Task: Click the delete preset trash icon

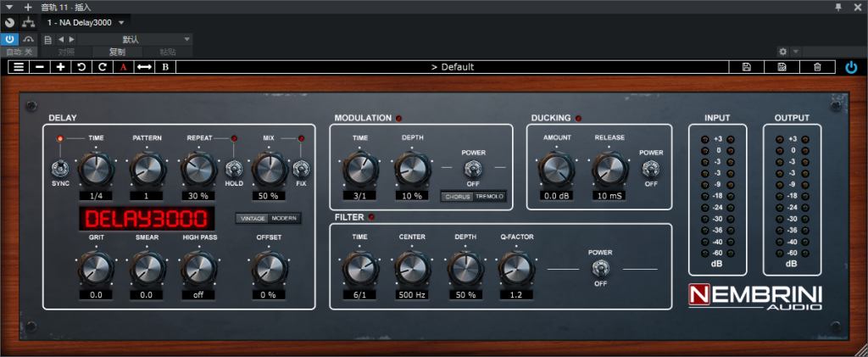Action: (818, 67)
